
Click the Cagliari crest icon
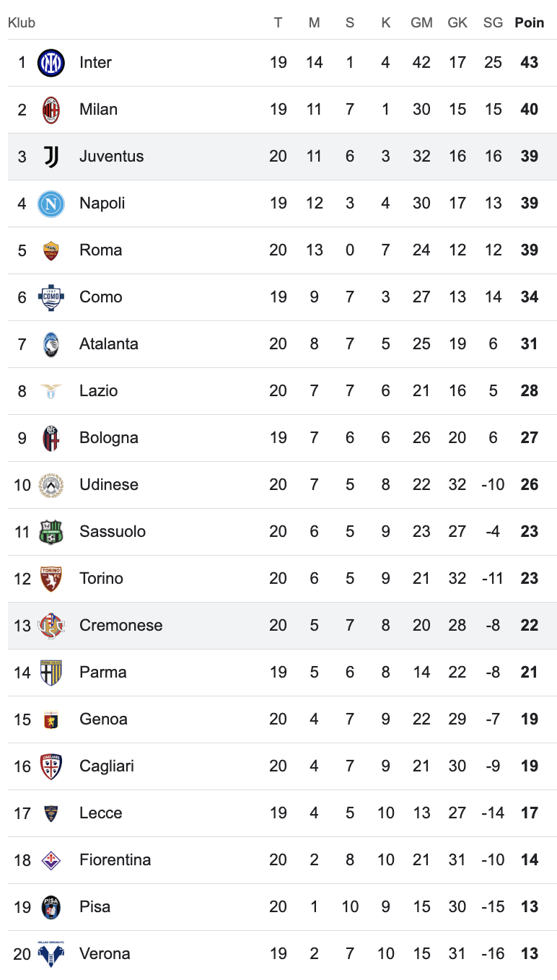point(51,766)
